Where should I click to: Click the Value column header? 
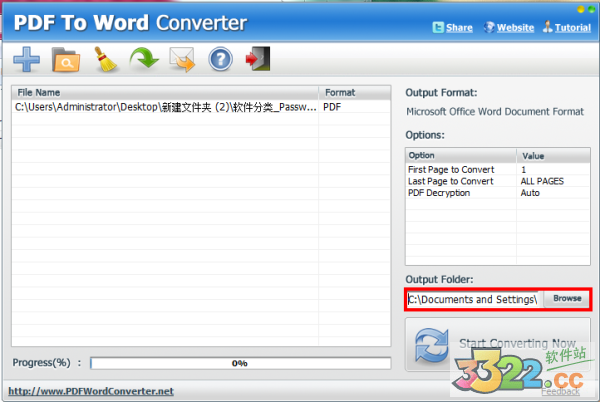point(553,156)
